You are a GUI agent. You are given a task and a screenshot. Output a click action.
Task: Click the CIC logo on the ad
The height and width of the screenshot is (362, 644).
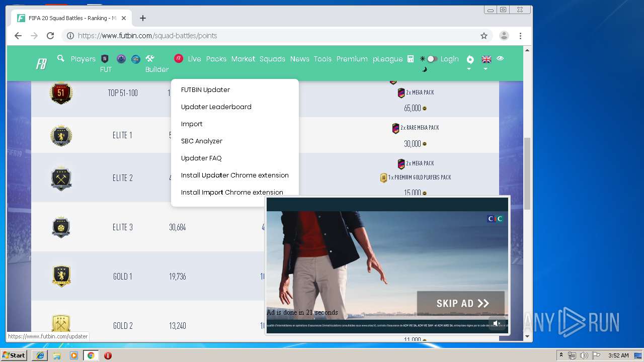coord(495,219)
